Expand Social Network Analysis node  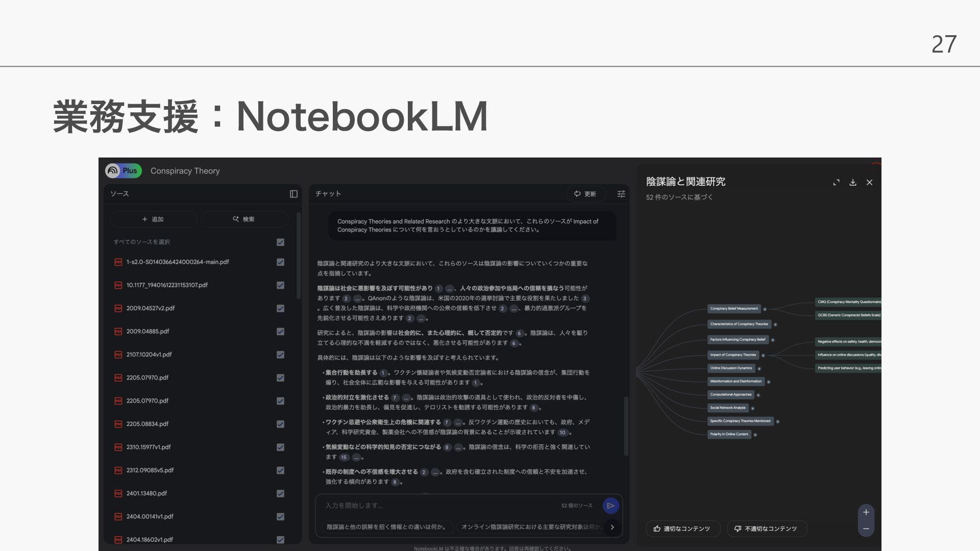(x=753, y=408)
